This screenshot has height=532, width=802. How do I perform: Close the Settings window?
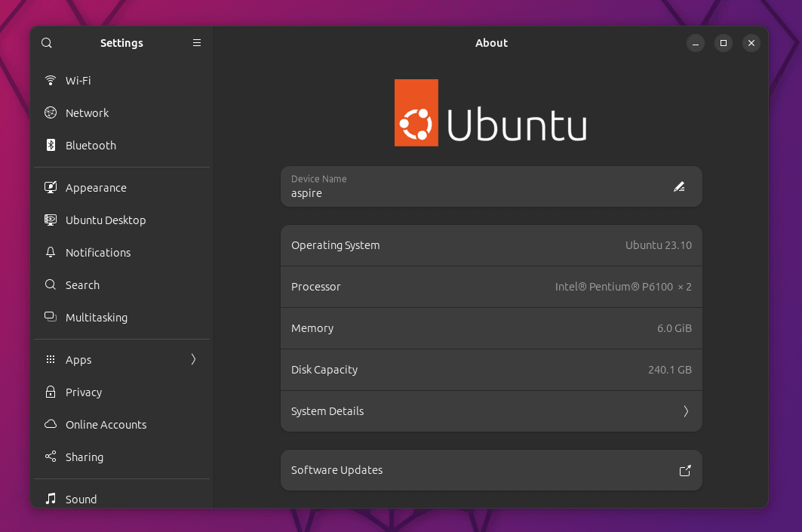coord(751,43)
